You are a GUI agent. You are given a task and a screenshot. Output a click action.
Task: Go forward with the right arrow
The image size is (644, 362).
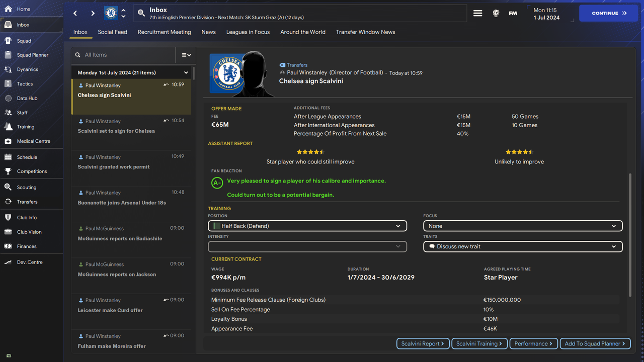(93, 13)
